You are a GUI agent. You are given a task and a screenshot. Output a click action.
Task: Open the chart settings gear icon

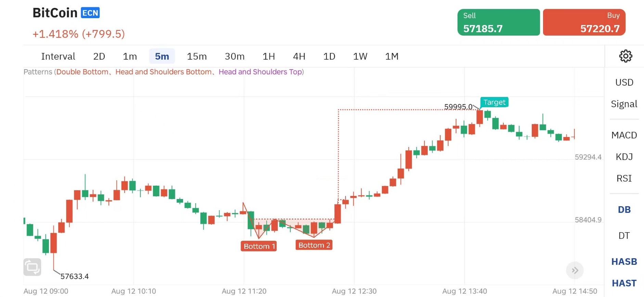pos(626,56)
